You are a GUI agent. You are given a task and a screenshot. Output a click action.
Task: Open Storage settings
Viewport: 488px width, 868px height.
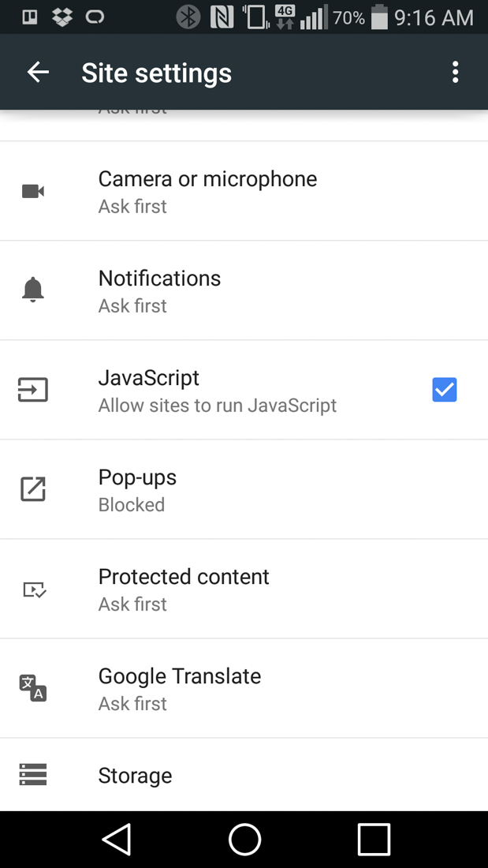135,776
